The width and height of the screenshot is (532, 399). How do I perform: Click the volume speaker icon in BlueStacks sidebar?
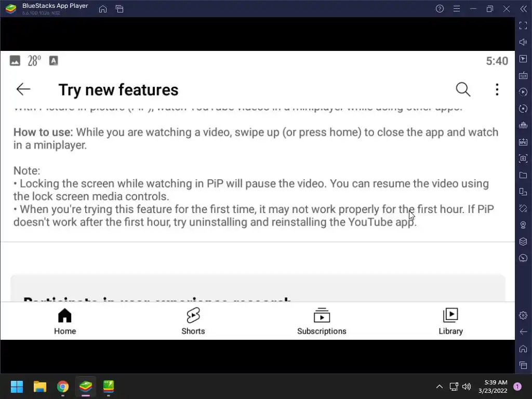click(x=523, y=42)
